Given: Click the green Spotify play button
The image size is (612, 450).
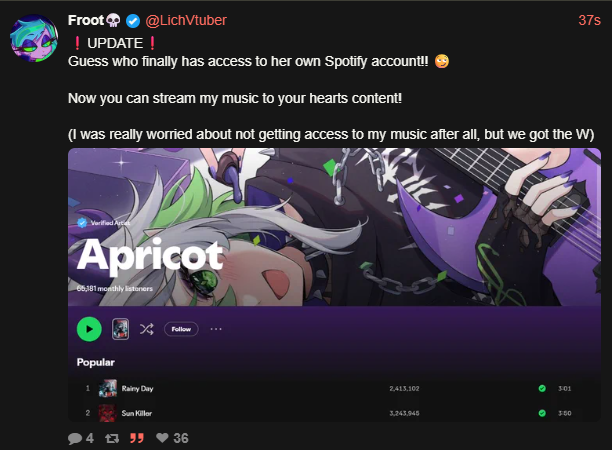Looking at the screenshot, I should (89, 329).
